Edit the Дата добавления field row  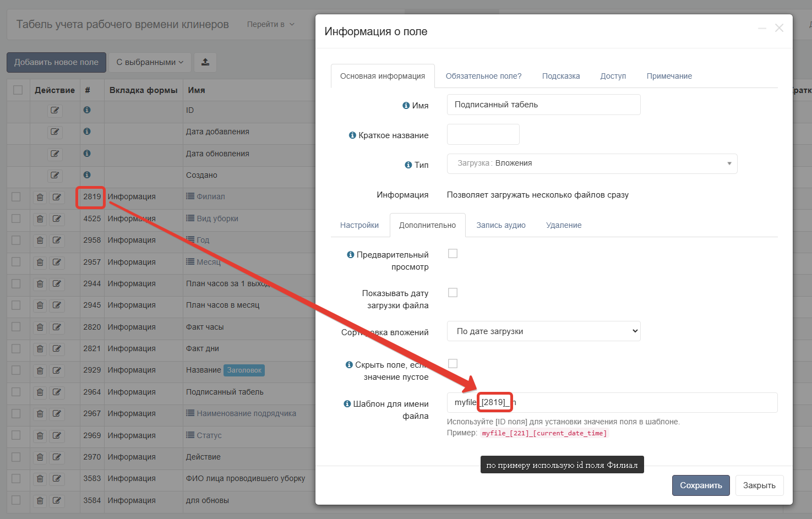point(55,132)
